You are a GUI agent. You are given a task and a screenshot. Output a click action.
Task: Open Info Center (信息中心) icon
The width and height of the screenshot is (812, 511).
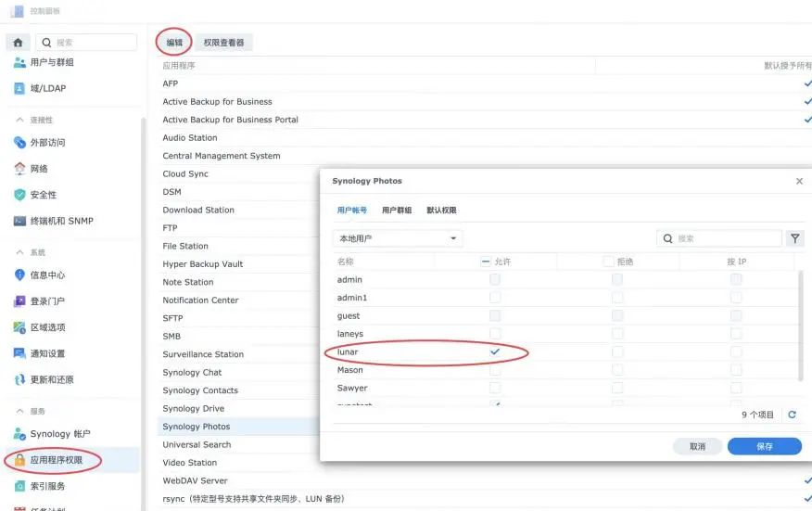coord(19,275)
